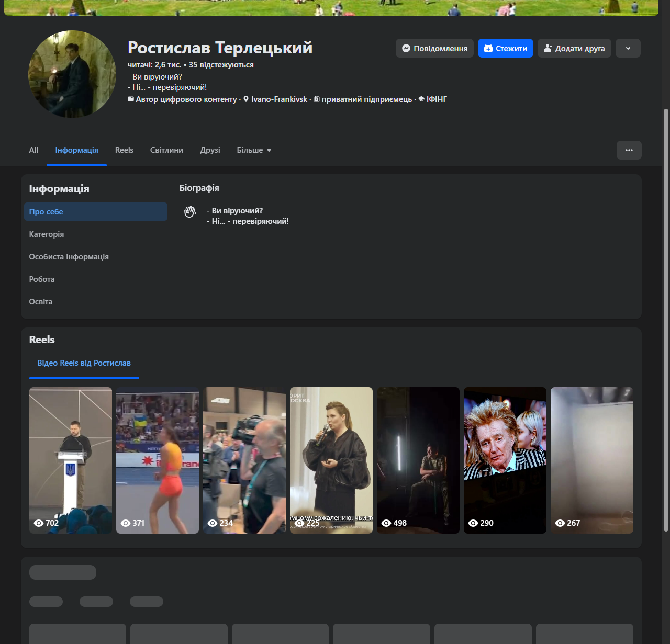Click the ІФІНГ education link
Screen dimensions: 670x644
[x=437, y=99]
